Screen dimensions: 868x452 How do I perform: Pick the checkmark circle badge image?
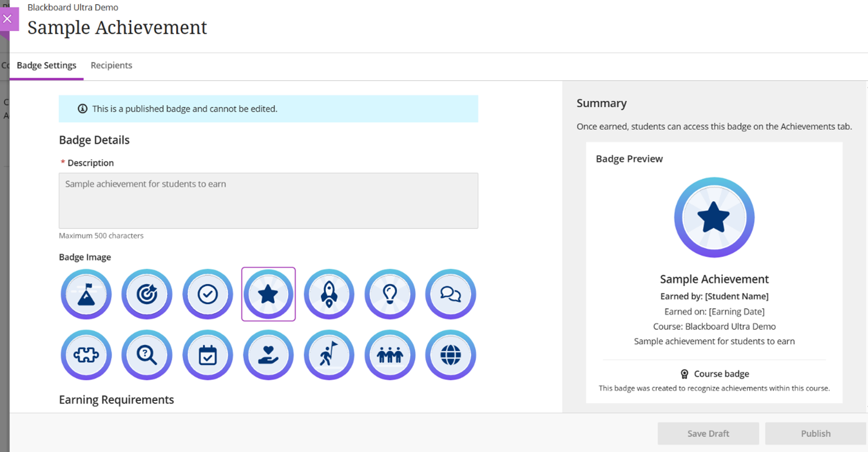coord(208,295)
